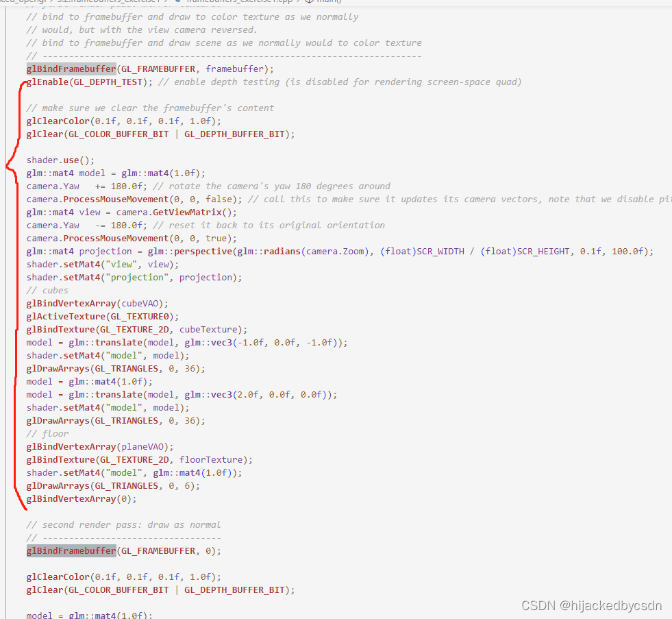Click "glm::mat4 view = camera.GetViewMatrix();" line
Image resolution: width=672 pixels, height=619 pixels.
coord(132,213)
